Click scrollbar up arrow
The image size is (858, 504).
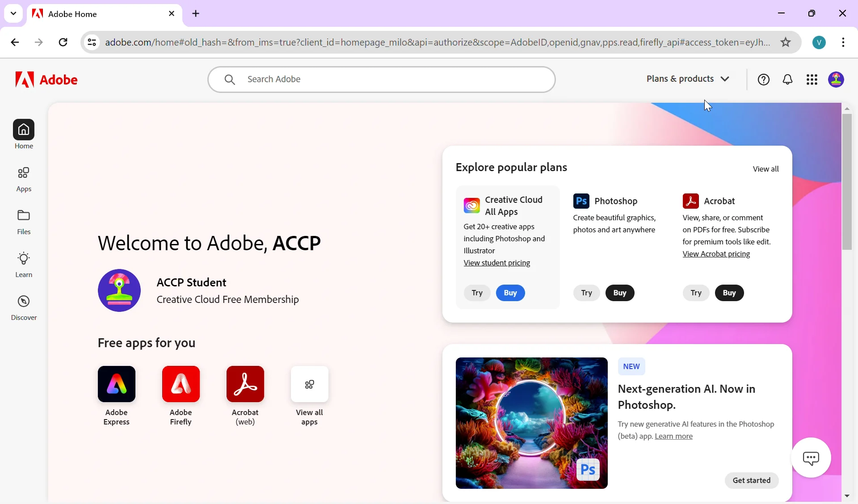(847, 109)
